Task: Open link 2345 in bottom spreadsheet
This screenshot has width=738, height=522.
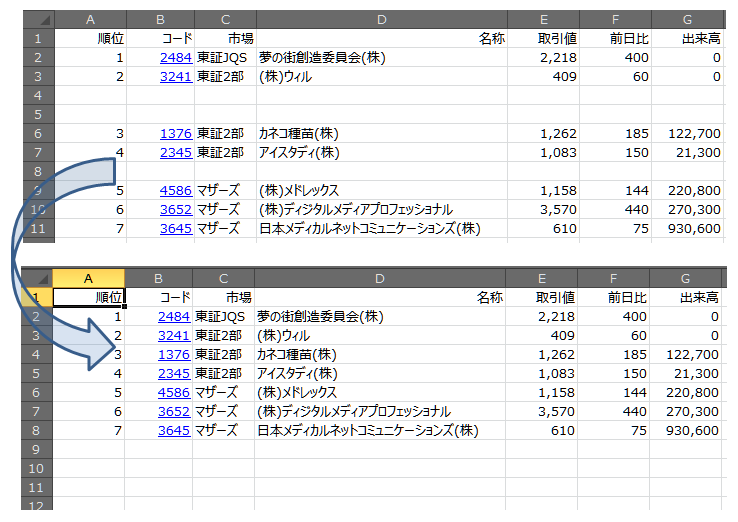Action: [x=174, y=374]
